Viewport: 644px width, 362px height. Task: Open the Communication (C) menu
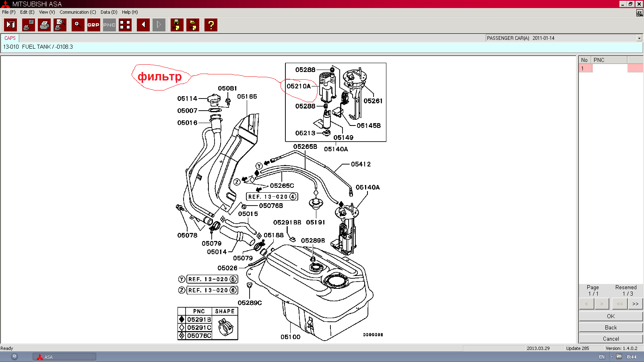pos(78,12)
